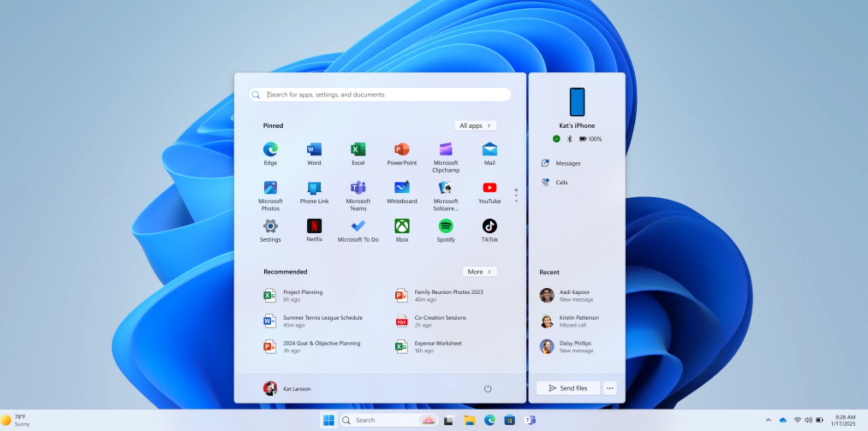The image size is (868, 431).
Task: Open the Mail app
Action: coord(489,154)
